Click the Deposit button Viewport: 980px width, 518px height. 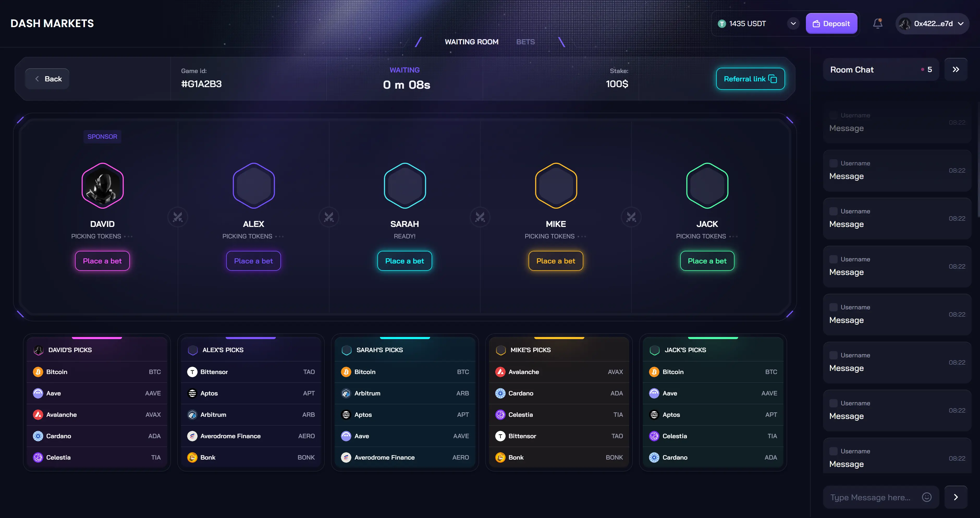click(831, 23)
